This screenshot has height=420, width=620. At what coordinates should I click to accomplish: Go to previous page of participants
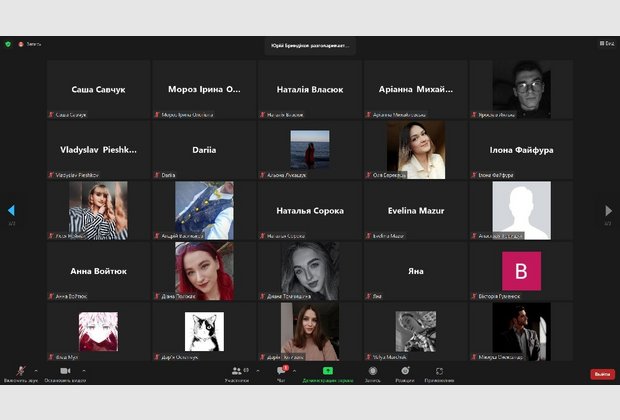point(11,210)
